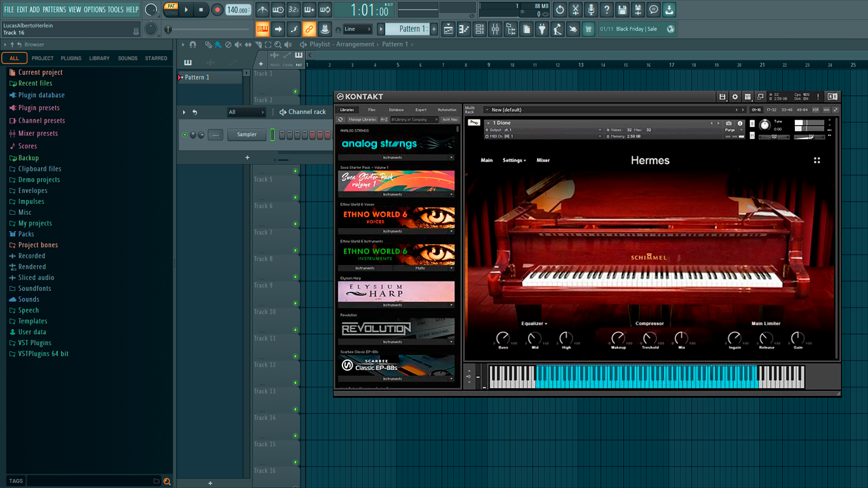
Task: Open Kontakt settings gear icon
Action: click(x=735, y=97)
